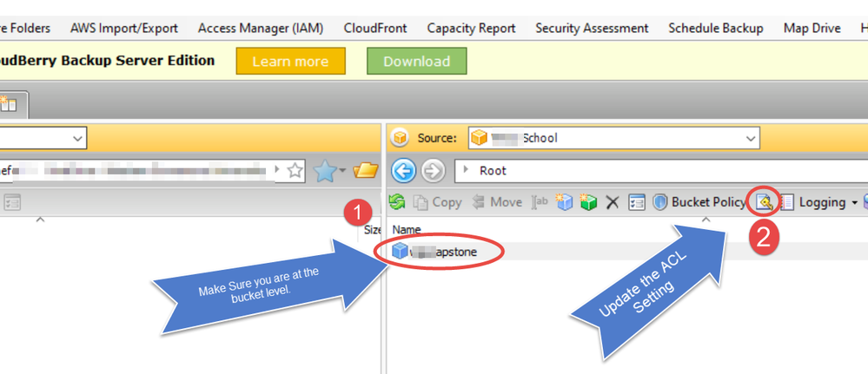868x374 pixels.
Task: Click the Move toolbar button
Action: (x=496, y=202)
